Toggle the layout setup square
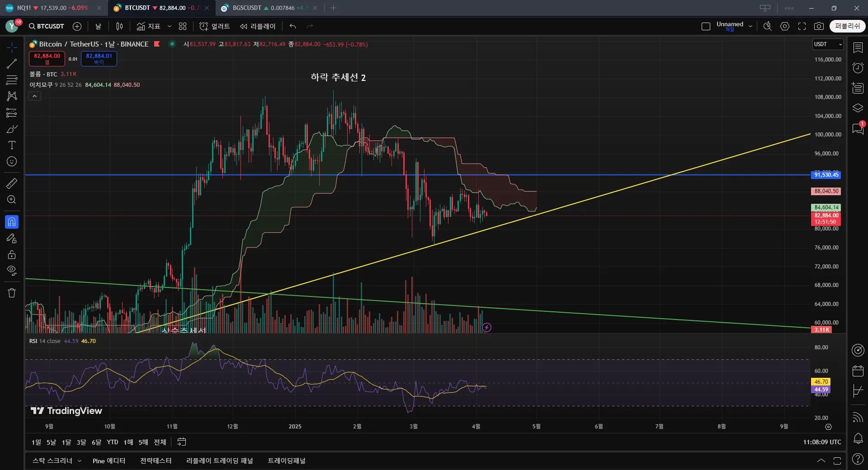This screenshot has width=868, height=470. pyautogui.click(x=706, y=26)
